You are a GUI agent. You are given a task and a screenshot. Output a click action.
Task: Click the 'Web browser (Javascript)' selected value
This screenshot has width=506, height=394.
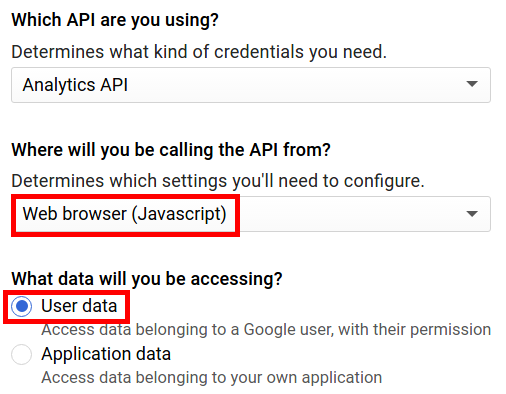(124, 214)
